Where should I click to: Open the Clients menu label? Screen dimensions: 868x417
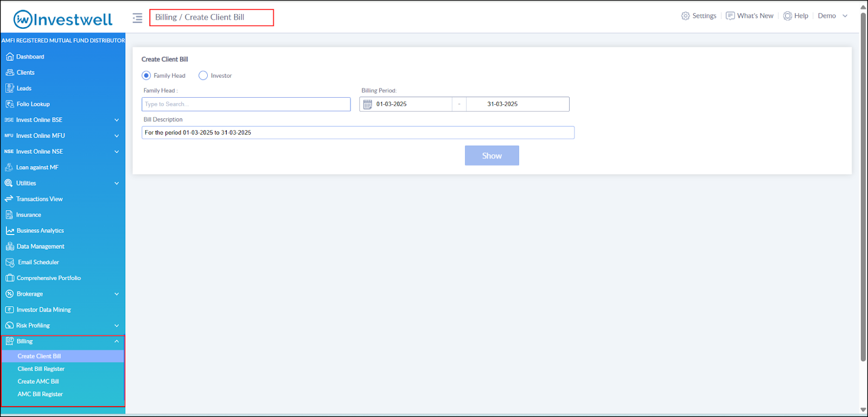click(25, 72)
